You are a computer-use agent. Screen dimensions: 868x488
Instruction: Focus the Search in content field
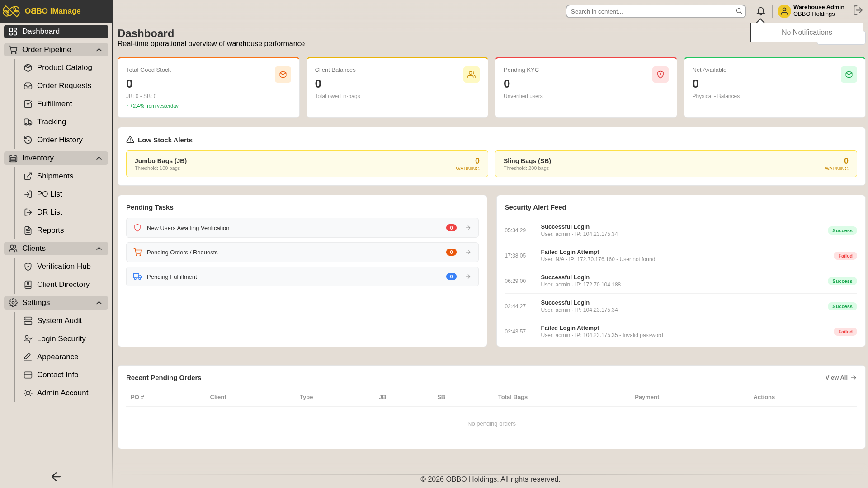651,11
